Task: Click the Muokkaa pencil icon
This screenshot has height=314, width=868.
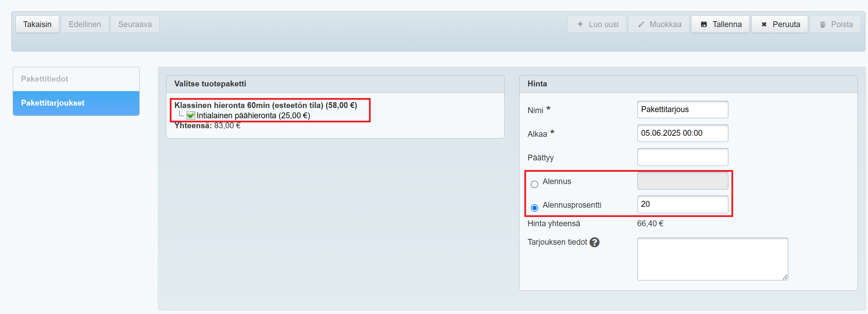Action: click(641, 24)
